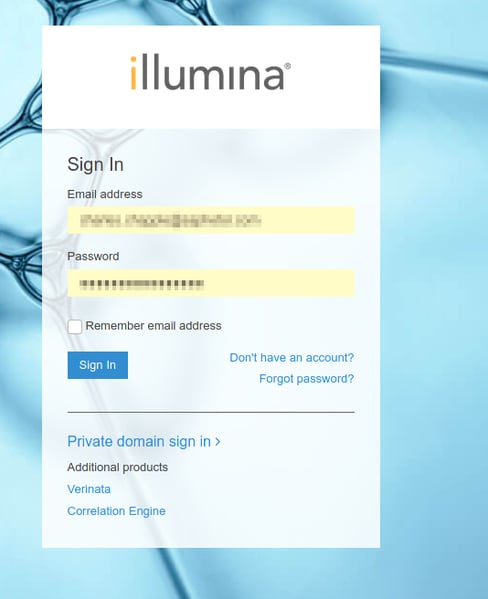Click the chevron after Private domain sign in
488x599 pixels.
(217, 442)
